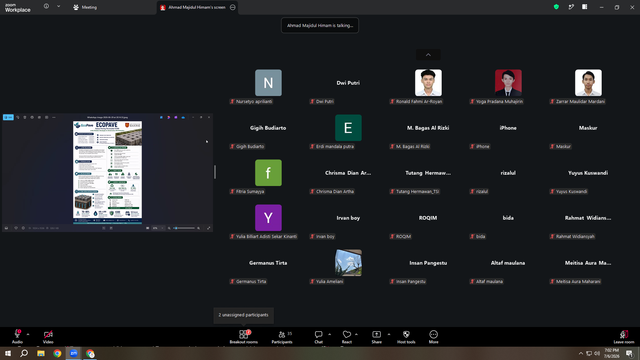Screen dimensions: 640x360
Task: Open the Participants list
Action: tap(282, 337)
